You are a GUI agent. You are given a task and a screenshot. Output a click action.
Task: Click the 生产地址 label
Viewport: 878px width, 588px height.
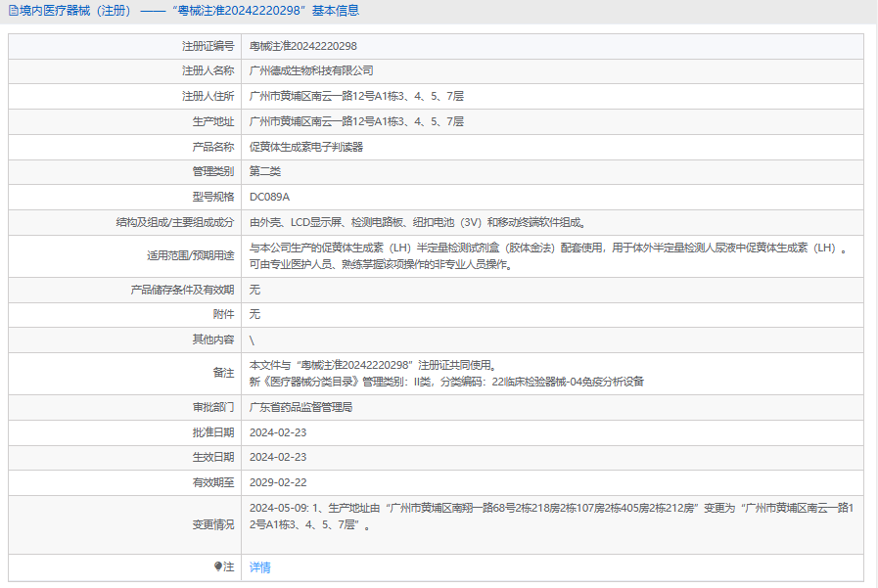[213, 121]
